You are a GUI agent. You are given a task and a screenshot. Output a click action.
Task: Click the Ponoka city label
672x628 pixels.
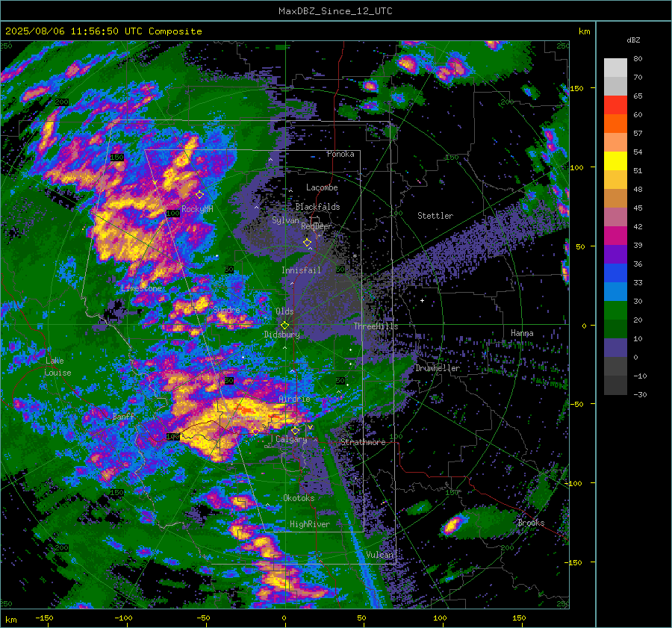(340, 154)
